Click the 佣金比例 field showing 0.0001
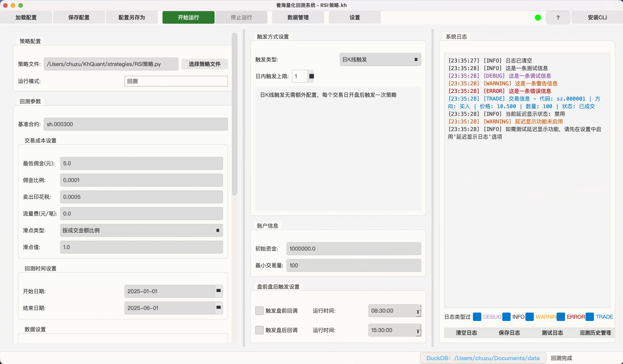Screen dimensions: 623x364 [141, 180]
